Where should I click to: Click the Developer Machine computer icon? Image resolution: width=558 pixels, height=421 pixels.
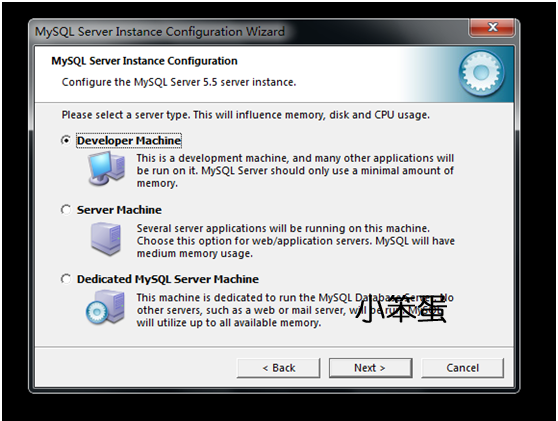pos(106,168)
